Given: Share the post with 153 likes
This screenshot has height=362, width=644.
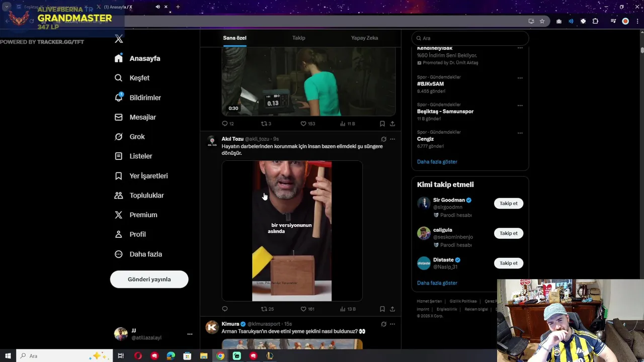Looking at the screenshot, I should 392,123.
